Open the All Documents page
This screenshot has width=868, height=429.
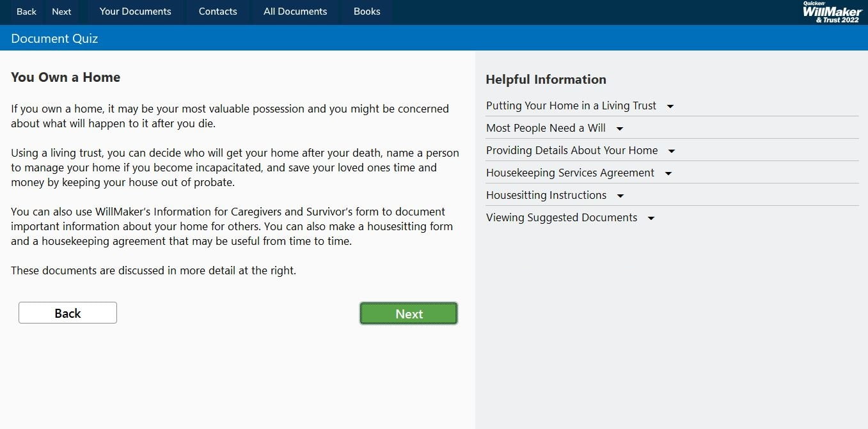tap(295, 12)
